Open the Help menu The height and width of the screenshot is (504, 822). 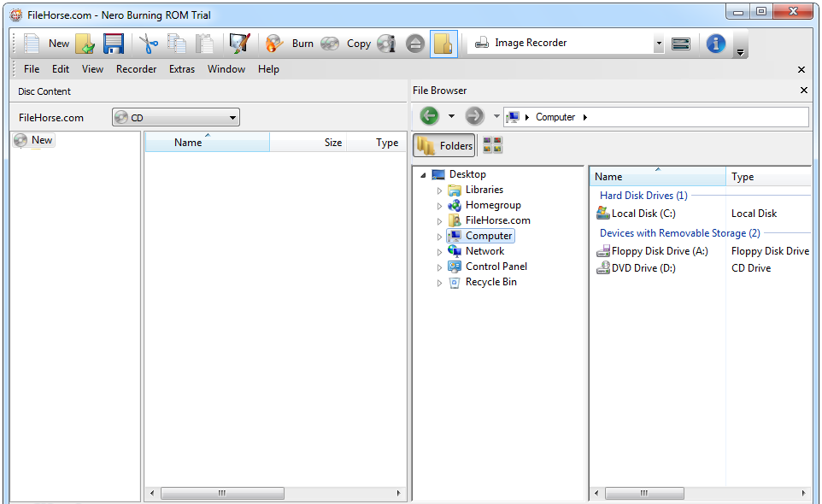click(268, 69)
